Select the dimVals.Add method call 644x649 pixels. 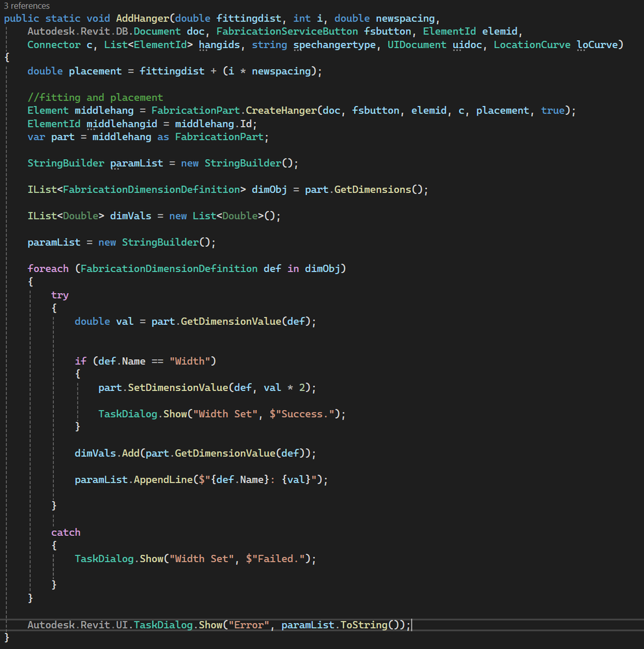pyautogui.click(x=130, y=453)
